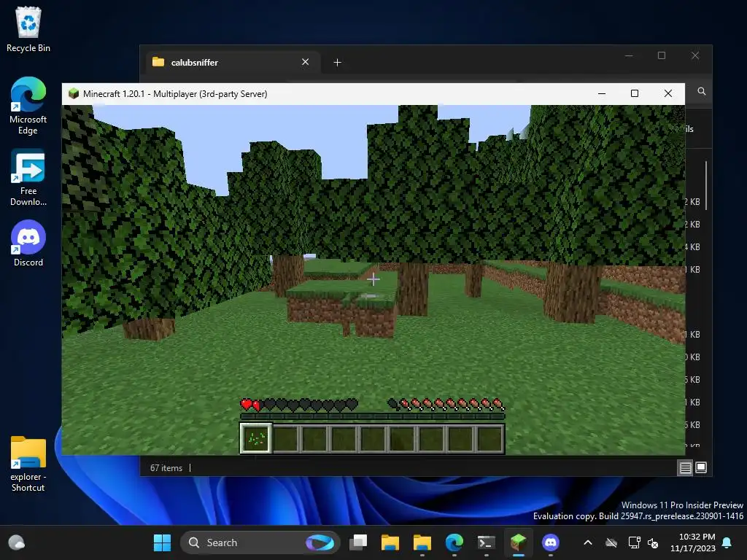Switch File Explorer to large thumbnails view
Image resolution: width=747 pixels, height=560 pixels.
701,468
